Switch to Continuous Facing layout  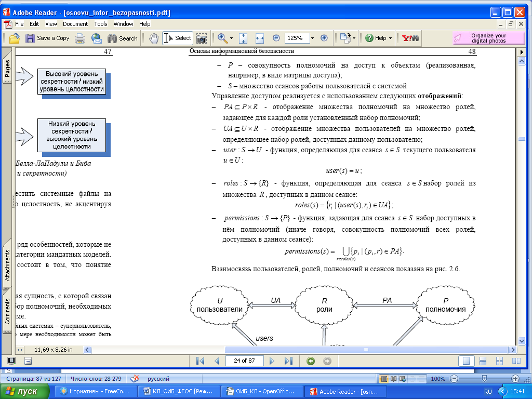pos(499,361)
